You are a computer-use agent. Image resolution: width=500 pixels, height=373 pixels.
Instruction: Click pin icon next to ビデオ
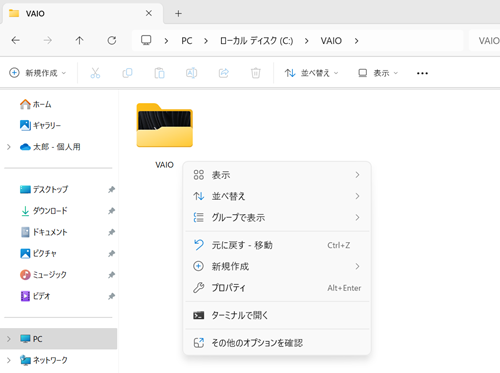pos(111,296)
